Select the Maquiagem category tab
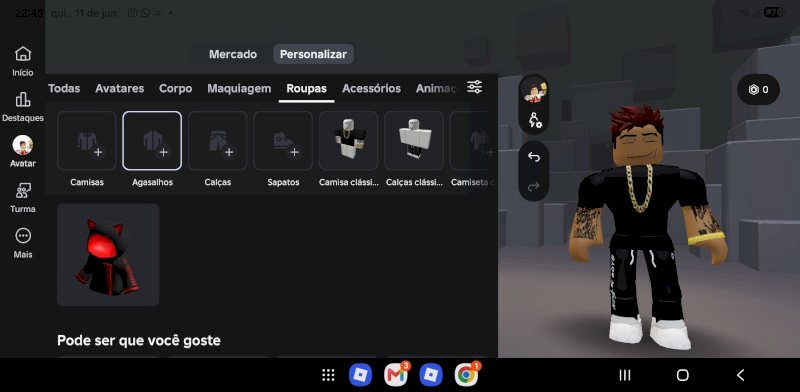 click(x=239, y=88)
